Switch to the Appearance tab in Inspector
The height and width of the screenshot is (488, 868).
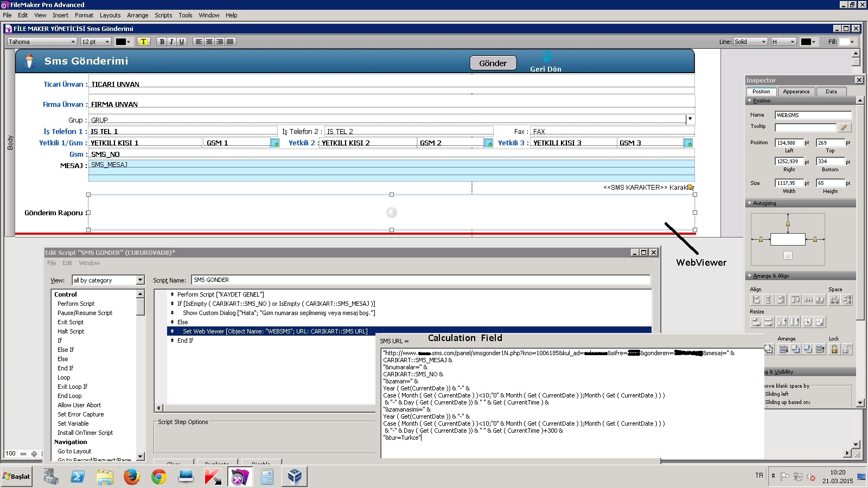tap(796, 92)
